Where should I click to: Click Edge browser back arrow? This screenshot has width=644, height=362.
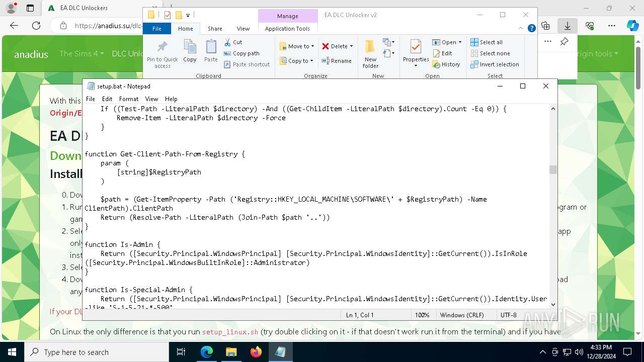[x=14, y=26]
